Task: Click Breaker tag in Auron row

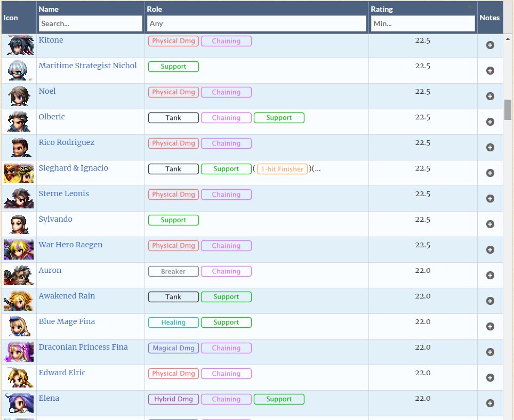Action: 173,271
